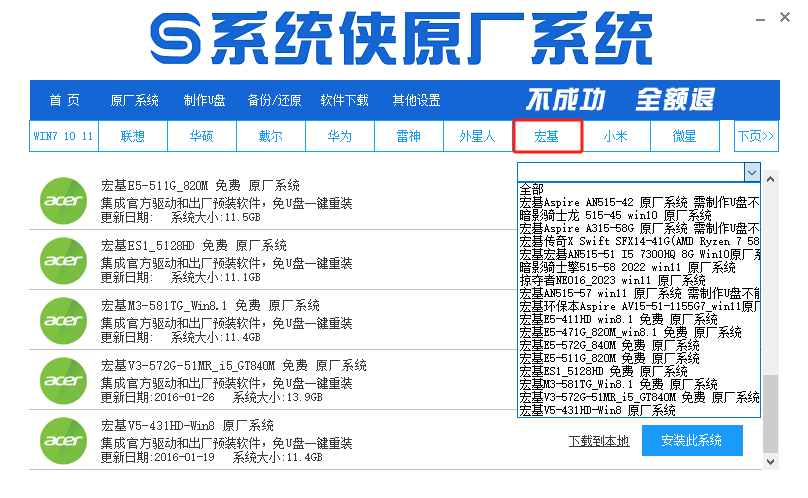Choose 宏基环保本Aspire AV15-51 option

click(x=639, y=306)
